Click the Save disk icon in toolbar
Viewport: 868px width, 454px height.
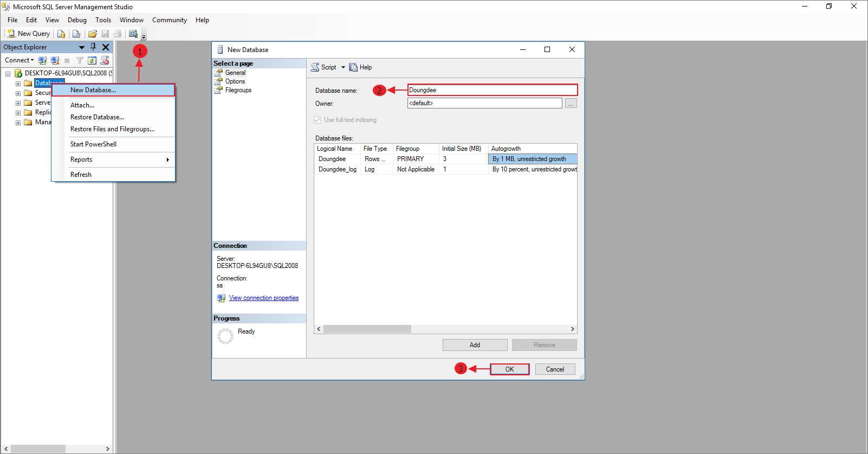[x=105, y=34]
